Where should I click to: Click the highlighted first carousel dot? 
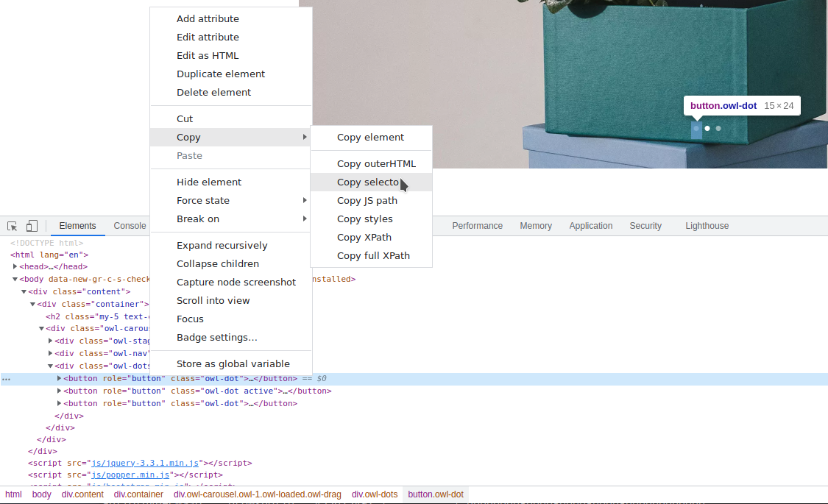pos(696,128)
